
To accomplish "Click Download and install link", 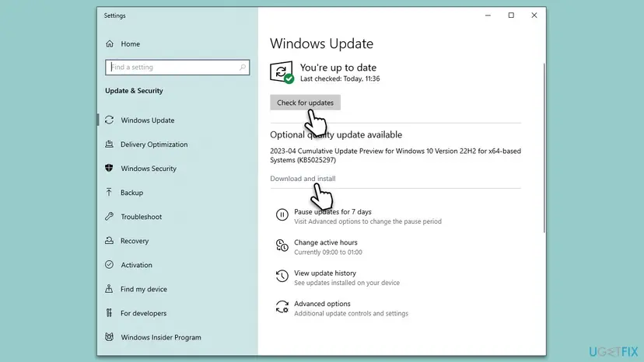I will pyautogui.click(x=303, y=179).
